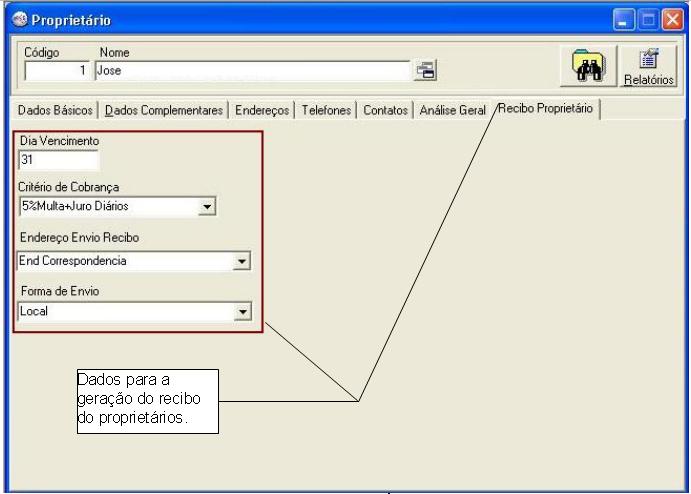The image size is (691, 494).
Task: Click the Dia Vencimento input field
Action: click(58, 158)
